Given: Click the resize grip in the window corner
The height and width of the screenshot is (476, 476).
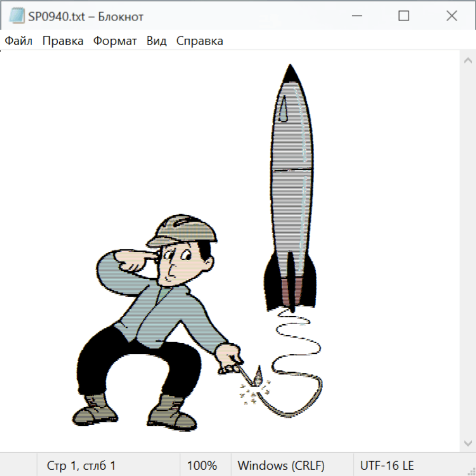Looking at the screenshot, I should [x=471, y=471].
